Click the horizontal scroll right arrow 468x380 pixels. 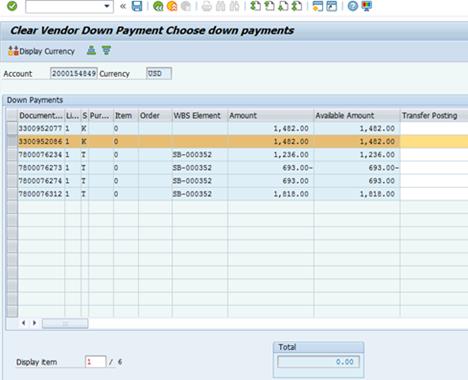click(34, 323)
